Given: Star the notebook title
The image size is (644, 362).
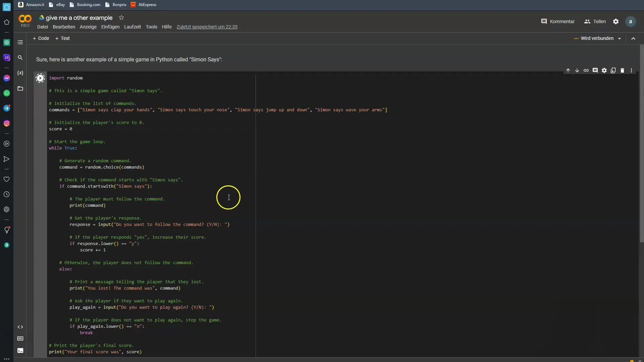Looking at the screenshot, I should pyautogui.click(x=121, y=17).
